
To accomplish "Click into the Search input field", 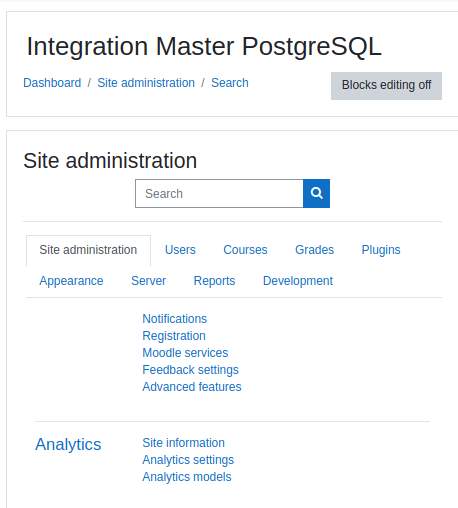I will (x=219, y=193).
